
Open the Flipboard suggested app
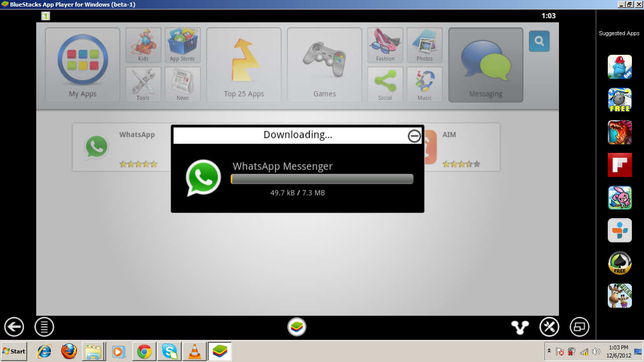[x=619, y=165]
